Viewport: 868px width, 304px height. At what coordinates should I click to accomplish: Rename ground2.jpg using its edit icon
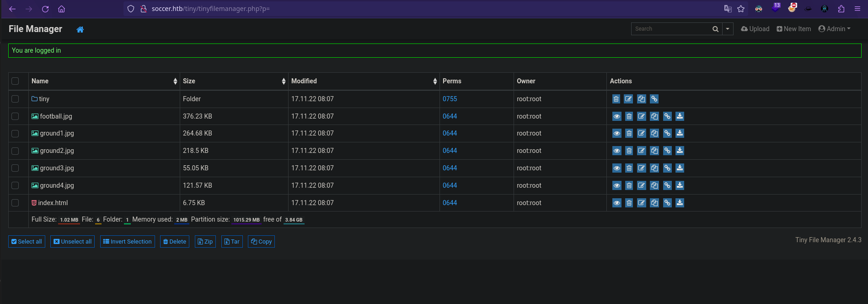[x=642, y=151]
